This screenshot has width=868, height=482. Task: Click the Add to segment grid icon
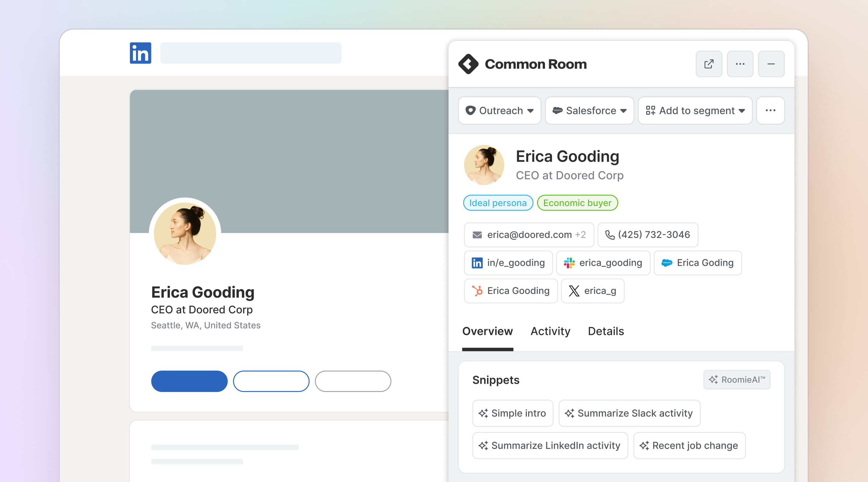point(651,111)
